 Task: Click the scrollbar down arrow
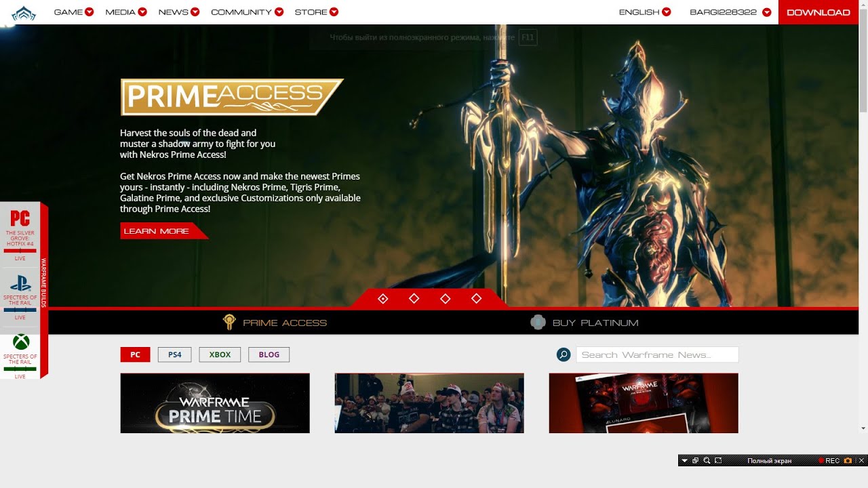(863, 428)
